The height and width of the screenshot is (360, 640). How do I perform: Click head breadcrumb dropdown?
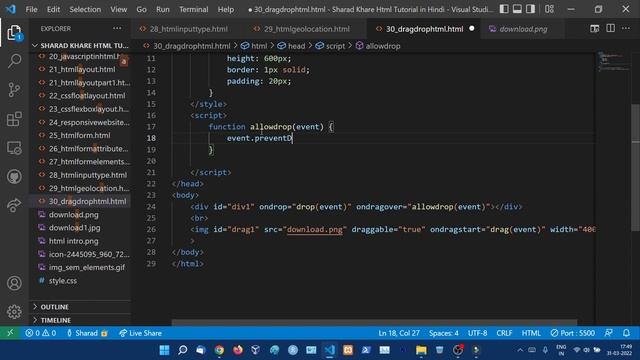[291, 46]
